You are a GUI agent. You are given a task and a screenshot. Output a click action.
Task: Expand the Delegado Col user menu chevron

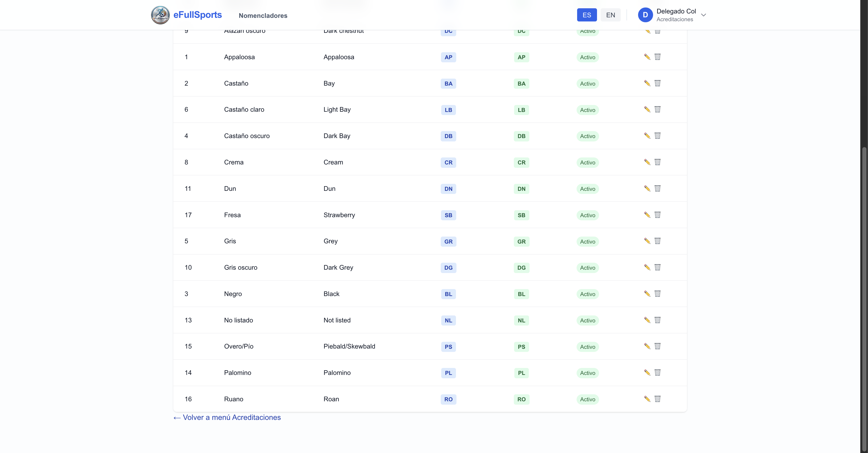[x=703, y=15]
